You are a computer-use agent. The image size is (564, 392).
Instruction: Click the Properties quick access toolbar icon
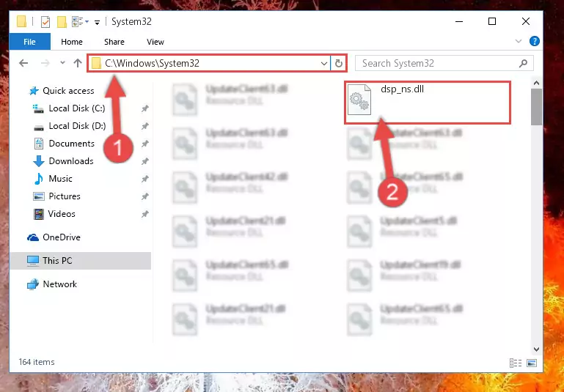click(x=45, y=22)
